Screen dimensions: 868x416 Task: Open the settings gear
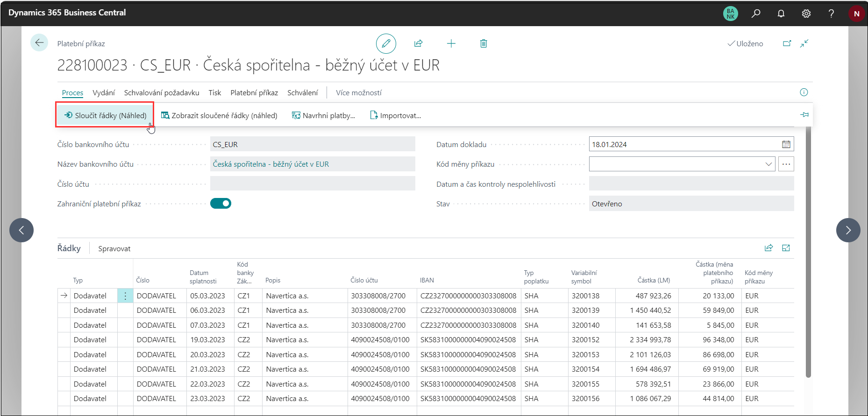[806, 14]
